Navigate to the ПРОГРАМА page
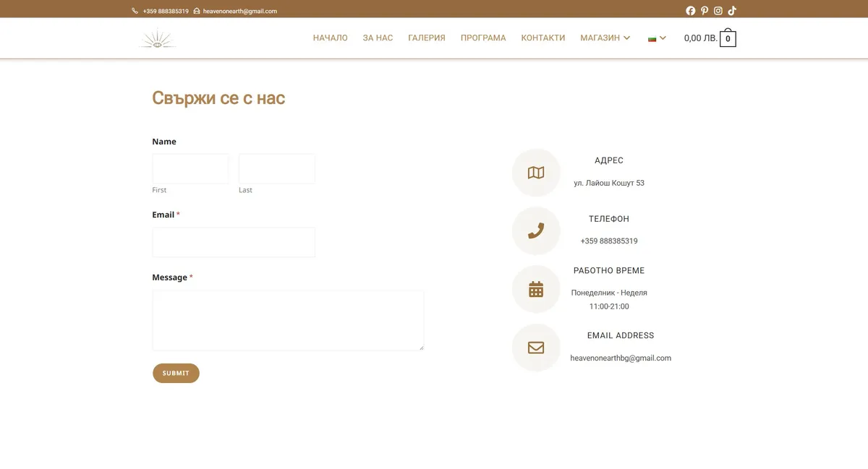Screen dimensions: 868x469 click(x=483, y=38)
